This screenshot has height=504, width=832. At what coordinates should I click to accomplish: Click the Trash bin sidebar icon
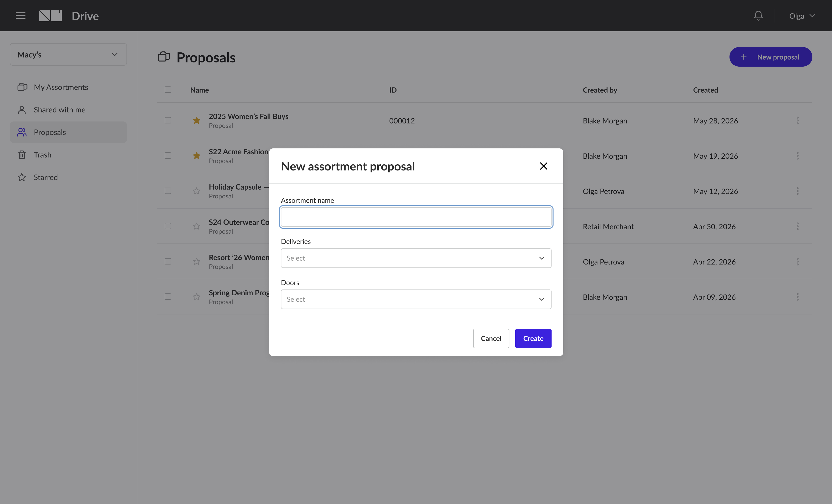[22, 155]
